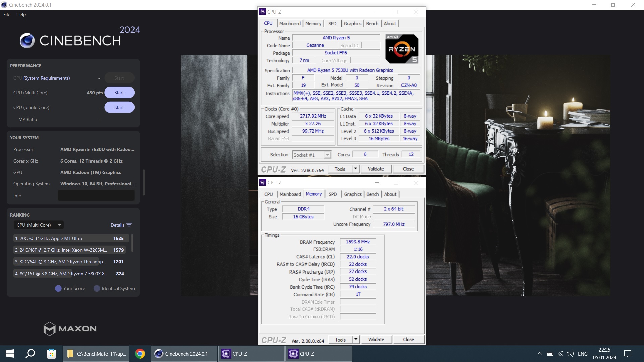The height and width of the screenshot is (362, 644).
Task: Open Graphics tab in bottom CPU-Z window
Action: tap(353, 194)
